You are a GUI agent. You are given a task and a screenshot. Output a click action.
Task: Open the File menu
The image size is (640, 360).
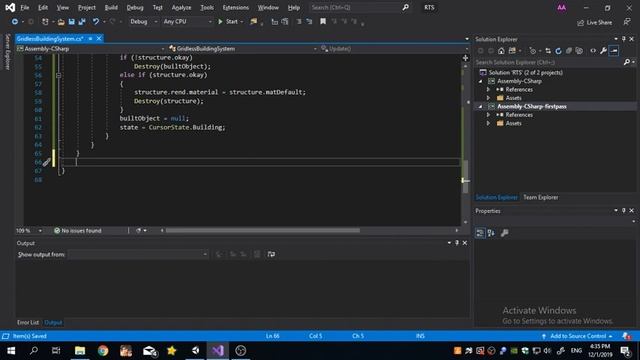[24, 7]
